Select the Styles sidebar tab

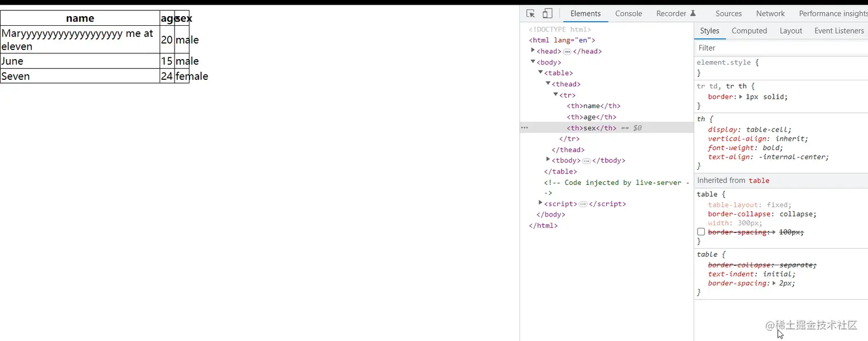(x=710, y=30)
